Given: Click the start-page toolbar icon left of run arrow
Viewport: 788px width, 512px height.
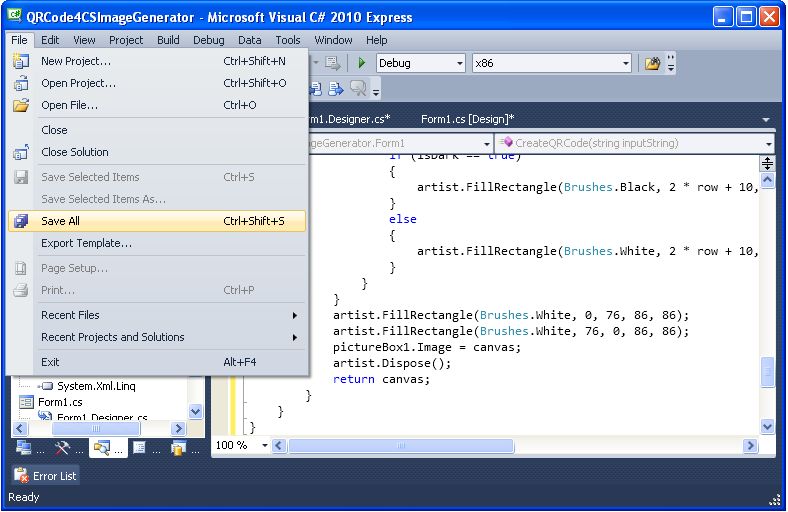Looking at the screenshot, I should click(333, 63).
